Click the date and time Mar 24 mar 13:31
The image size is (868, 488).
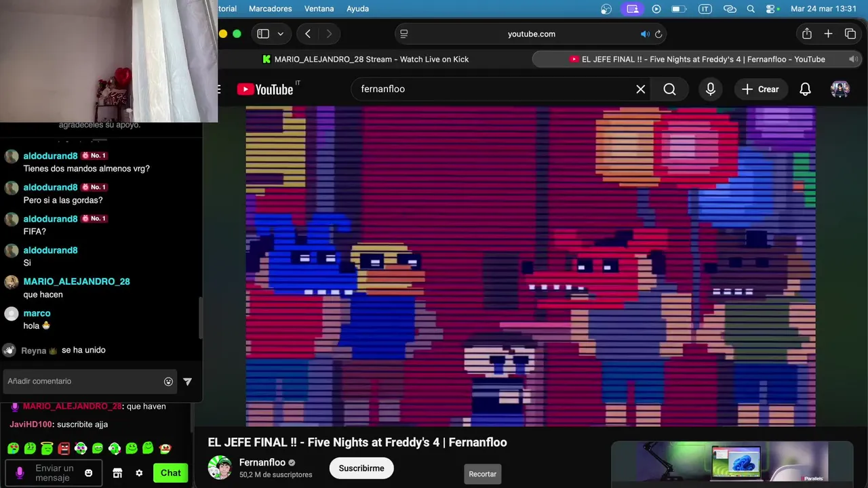click(824, 9)
